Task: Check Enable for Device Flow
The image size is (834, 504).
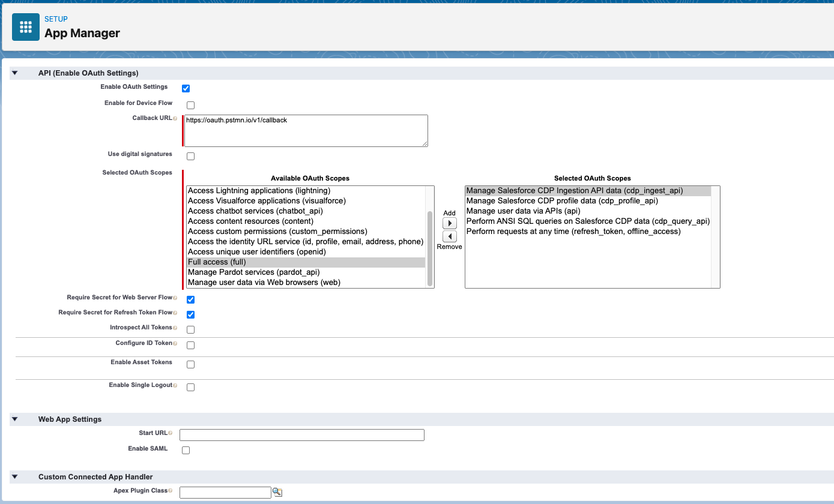Action: click(x=190, y=106)
